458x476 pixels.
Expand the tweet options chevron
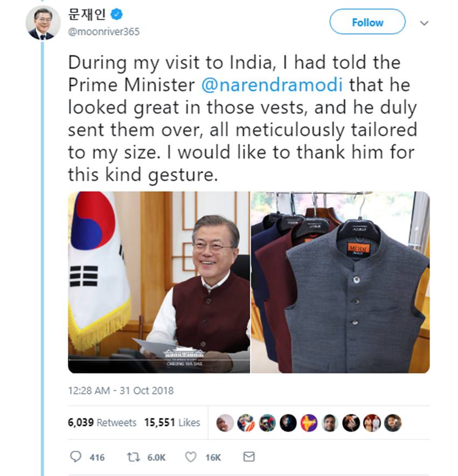424,23
